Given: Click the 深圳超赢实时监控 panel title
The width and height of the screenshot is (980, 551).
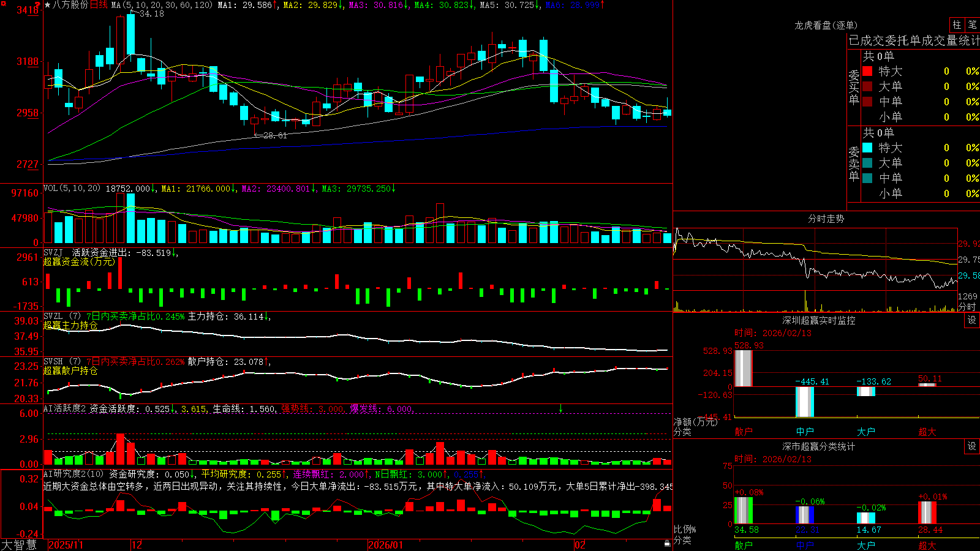Looking at the screenshot, I should (x=819, y=320).
